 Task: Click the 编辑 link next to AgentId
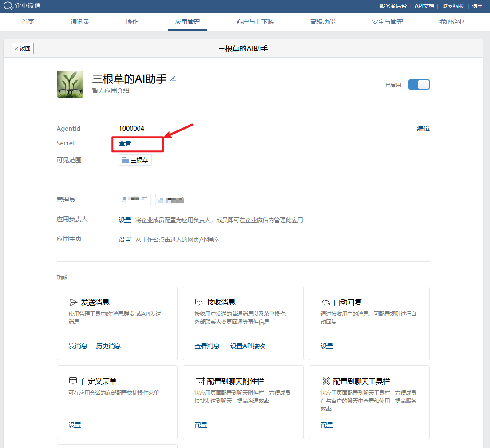coord(423,129)
